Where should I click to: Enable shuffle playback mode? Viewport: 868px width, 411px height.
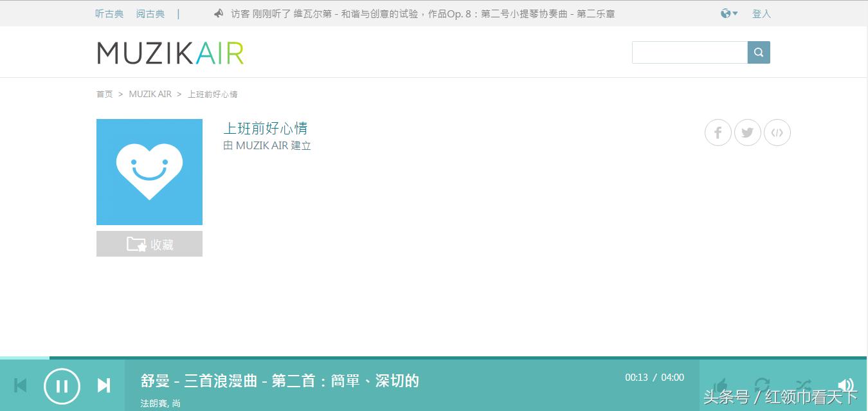[x=802, y=384]
